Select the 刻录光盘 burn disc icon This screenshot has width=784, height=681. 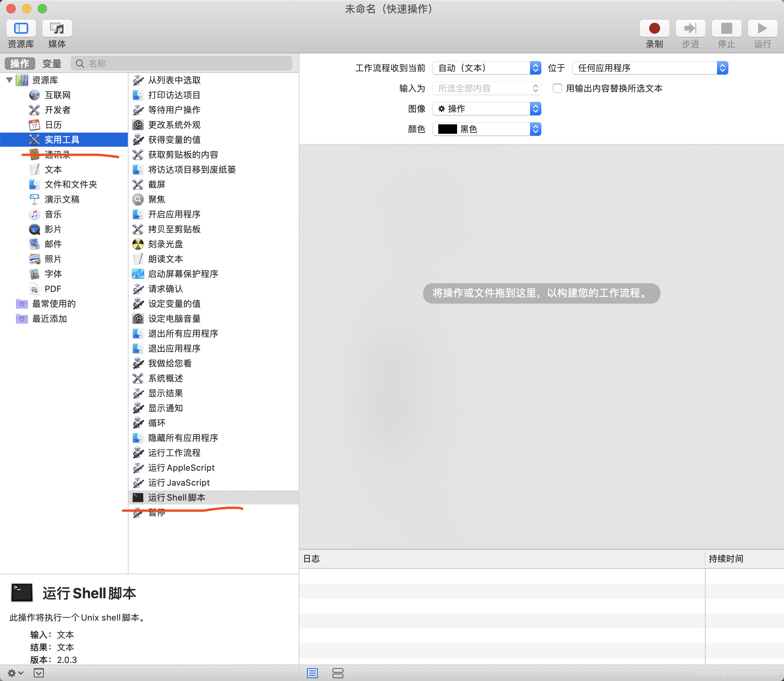click(x=138, y=244)
